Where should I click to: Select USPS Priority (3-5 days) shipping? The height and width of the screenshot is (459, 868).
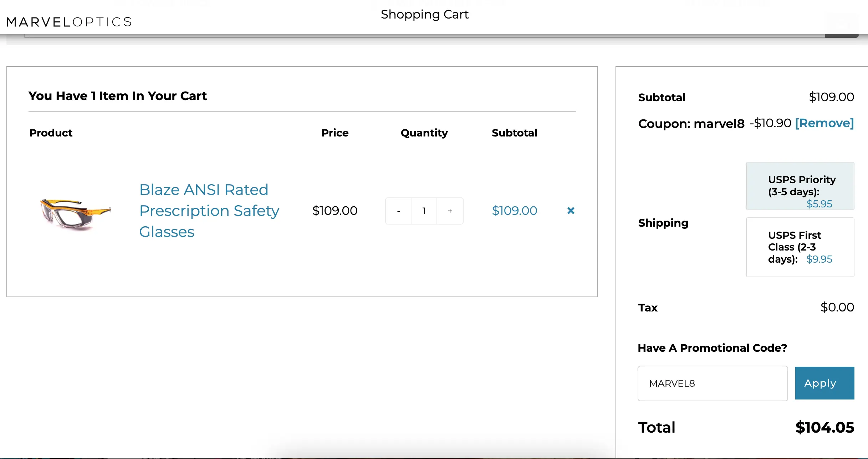800,186
